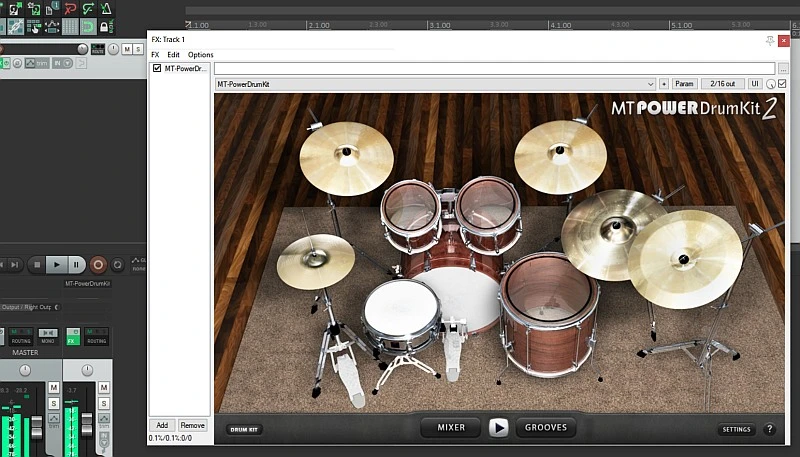Open the MT-PowerDrumKit preset dropdown
The width and height of the screenshot is (800, 457).
click(436, 84)
